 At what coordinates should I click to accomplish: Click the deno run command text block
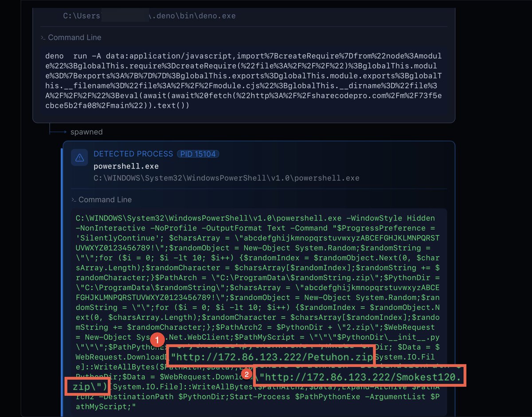coord(244,81)
